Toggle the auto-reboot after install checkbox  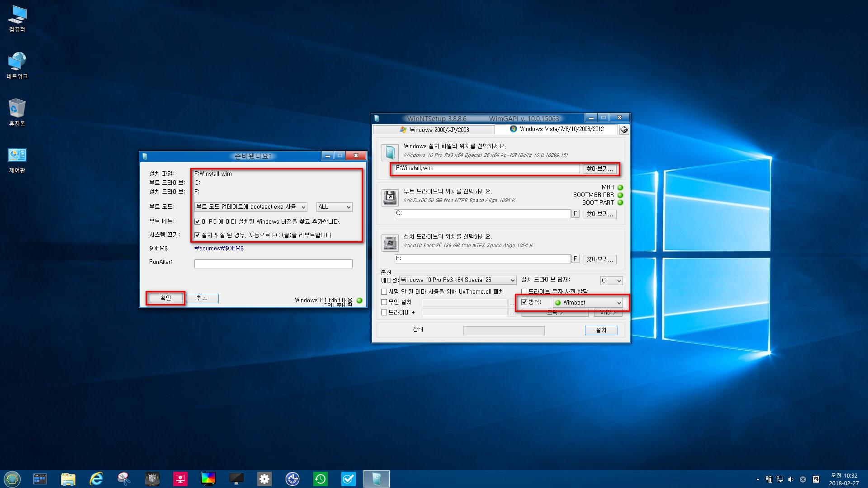pos(197,235)
